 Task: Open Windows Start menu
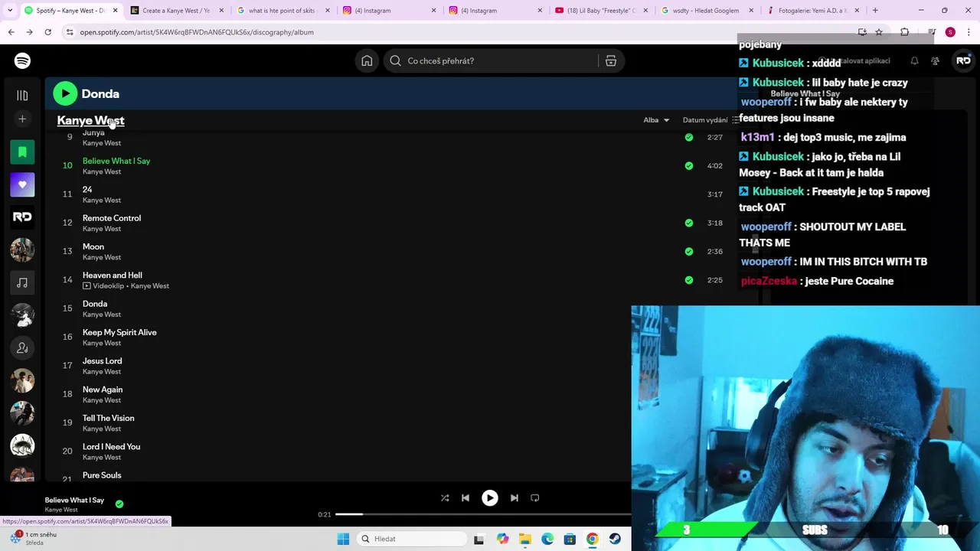point(343,539)
